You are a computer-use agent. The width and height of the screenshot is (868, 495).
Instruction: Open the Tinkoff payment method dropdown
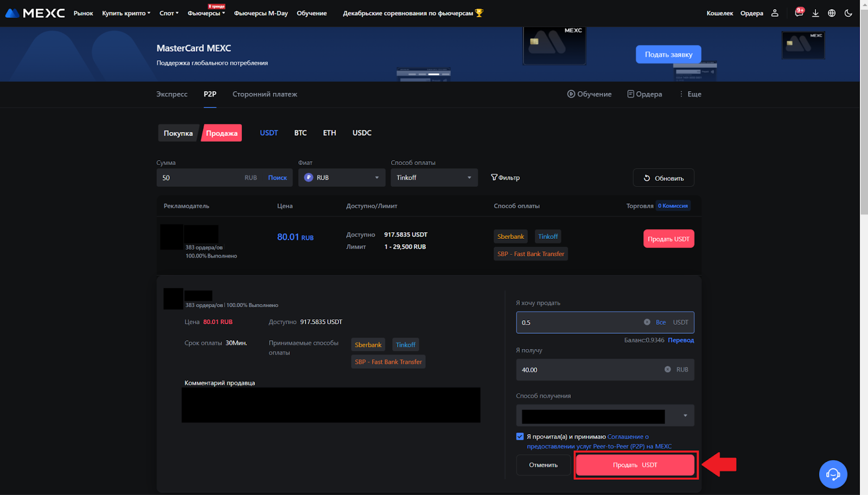(x=434, y=177)
